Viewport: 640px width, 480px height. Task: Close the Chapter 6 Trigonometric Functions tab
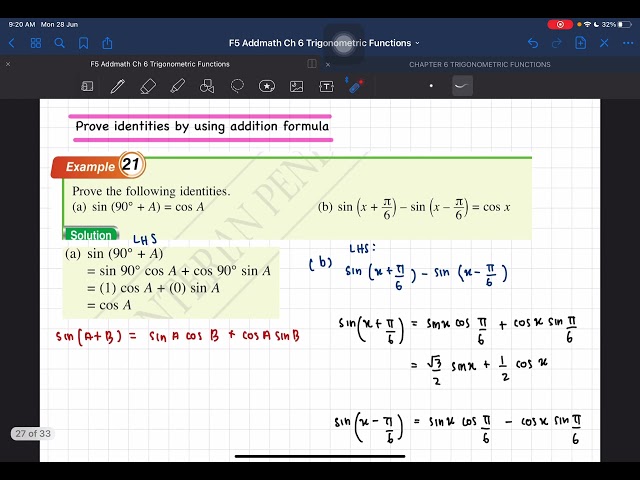click(328, 64)
